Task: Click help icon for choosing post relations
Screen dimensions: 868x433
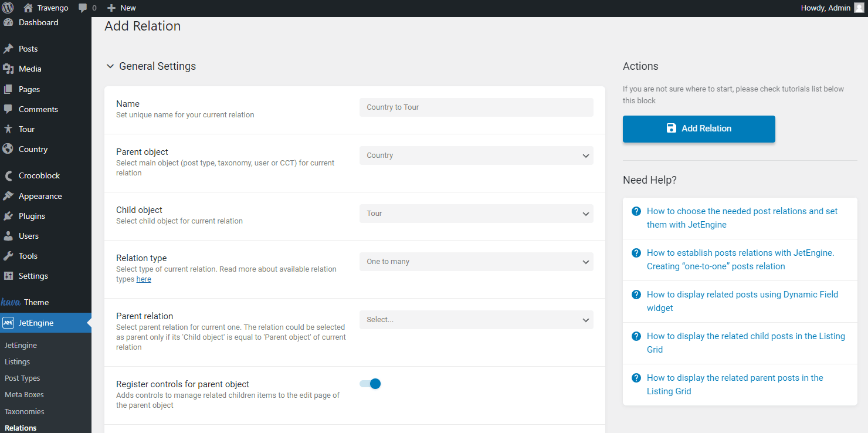Action: point(636,211)
